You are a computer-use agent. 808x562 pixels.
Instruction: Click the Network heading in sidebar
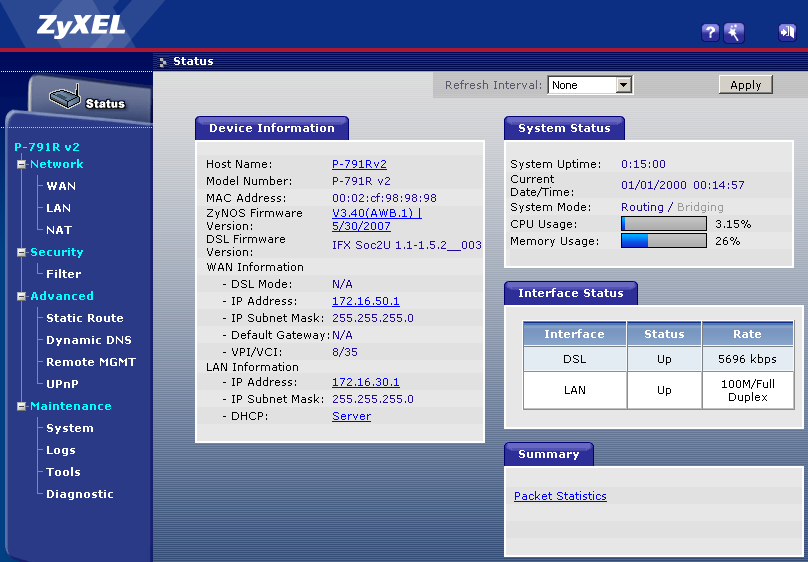pyautogui.click(x=56, y=164)
